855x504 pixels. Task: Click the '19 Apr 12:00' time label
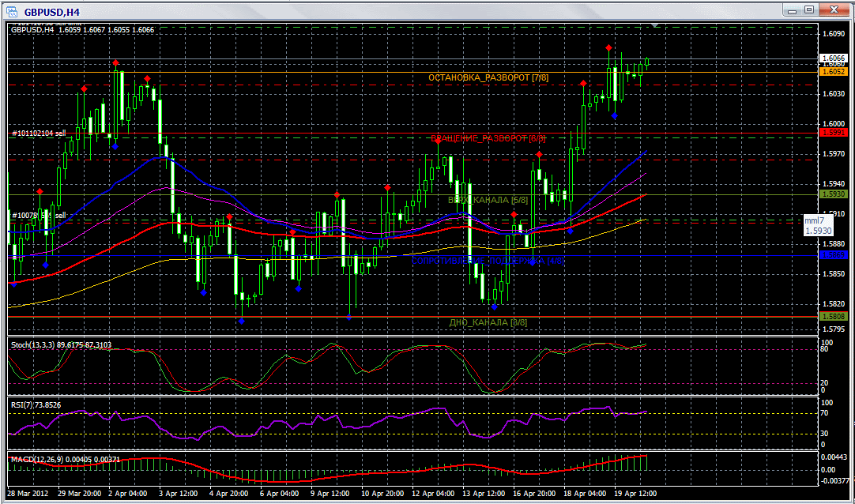[x=635, y=493]
